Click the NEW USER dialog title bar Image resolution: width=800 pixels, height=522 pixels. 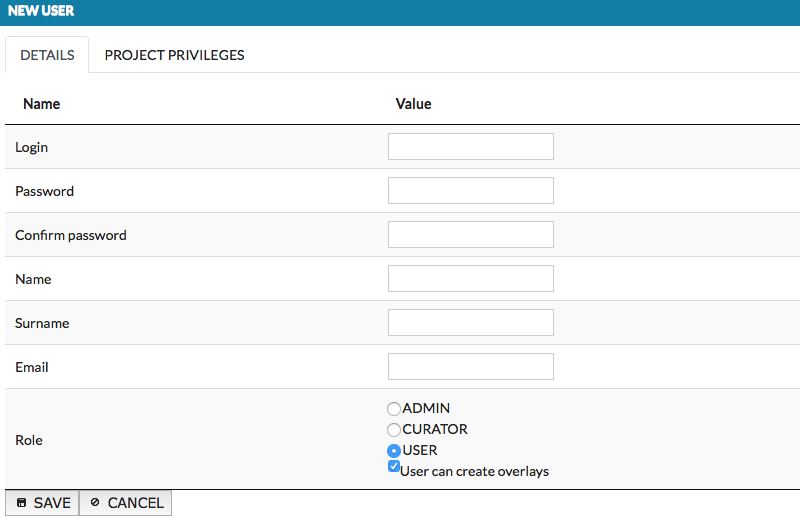400,12
